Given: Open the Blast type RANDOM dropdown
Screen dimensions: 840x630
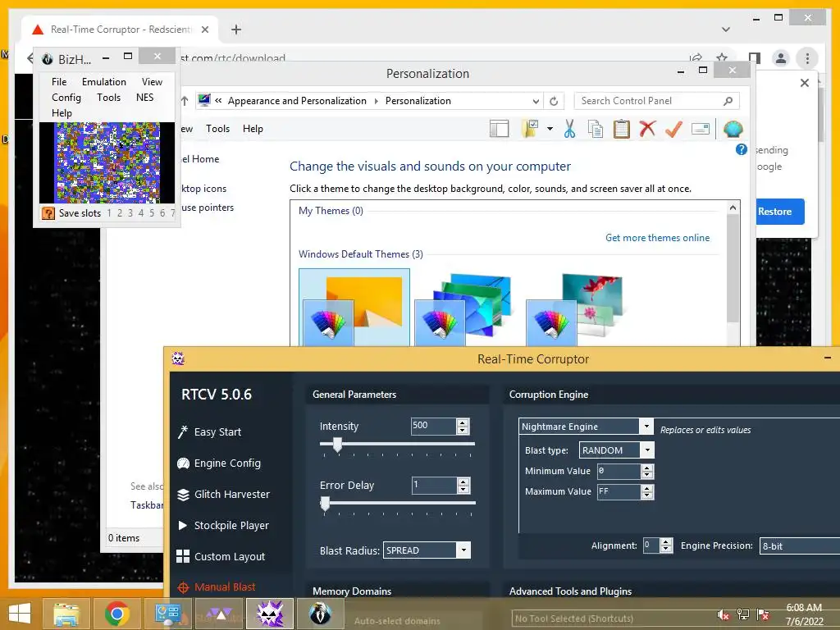Looking at the screenshot, I should (x=647, y=450).
